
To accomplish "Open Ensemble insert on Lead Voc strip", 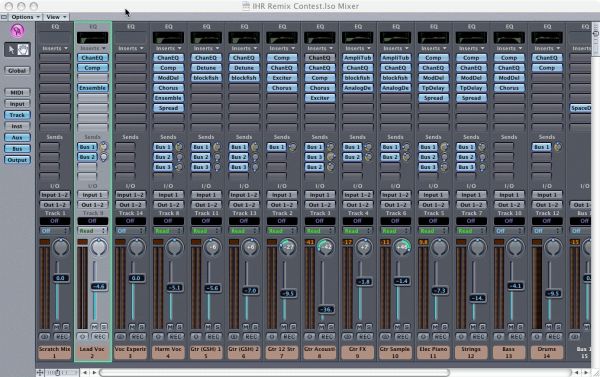I will click(93, 88).
